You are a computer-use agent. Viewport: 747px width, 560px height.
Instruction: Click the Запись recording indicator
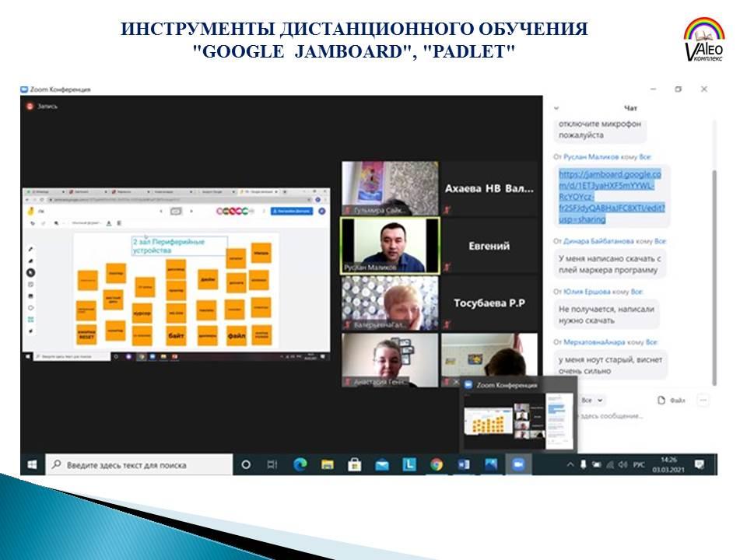[x=42, y=107]
